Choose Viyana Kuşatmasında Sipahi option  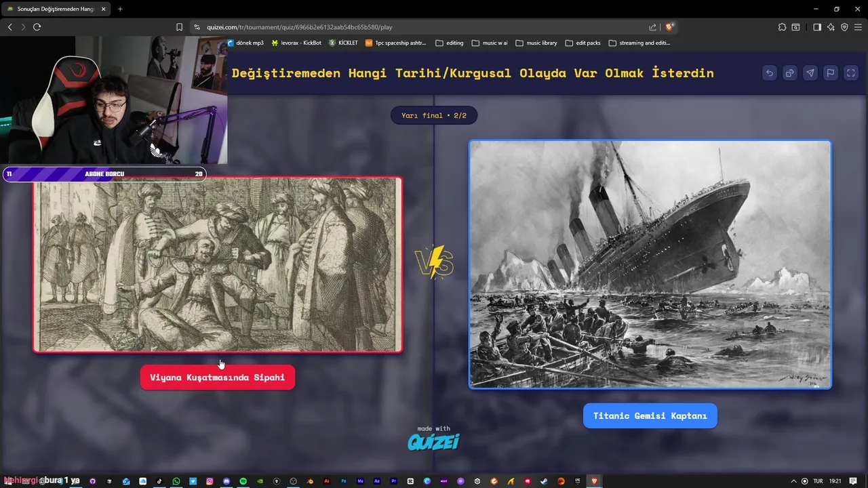pyautogui.click(x=218, y=378)
